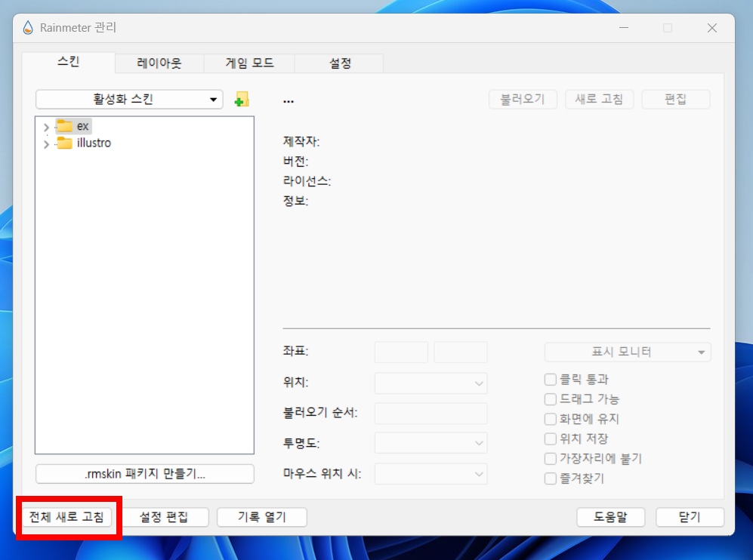Switch to the 설정 tab

tap(340, 63)
